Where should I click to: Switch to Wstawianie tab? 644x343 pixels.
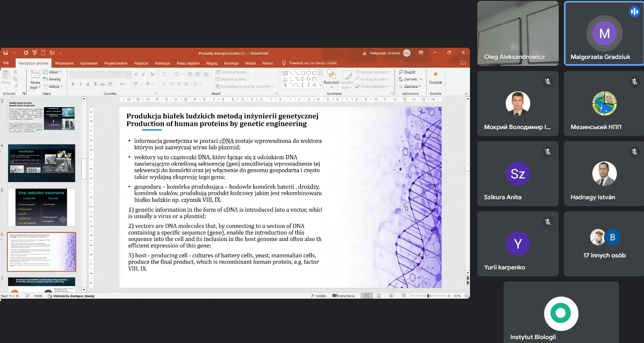click(x=64, y=63)
